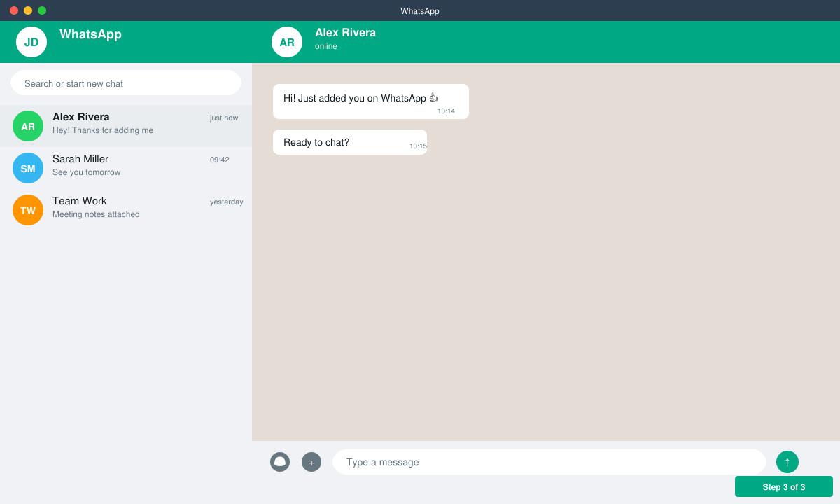Click "Hey! Thanks for adding me" preview

coord(103,130)
